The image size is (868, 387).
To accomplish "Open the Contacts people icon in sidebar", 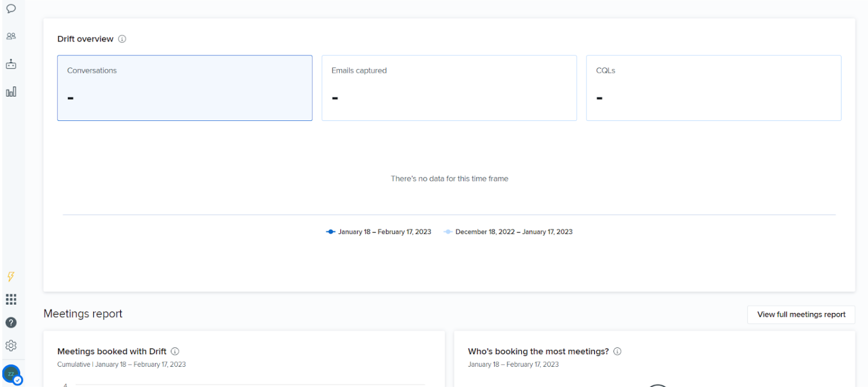I will click(x=11, y=36).
